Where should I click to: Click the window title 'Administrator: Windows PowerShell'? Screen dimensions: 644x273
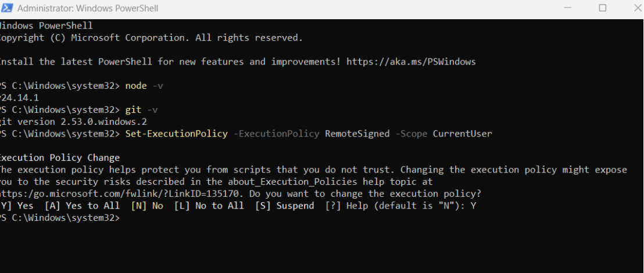coord(88,9)
